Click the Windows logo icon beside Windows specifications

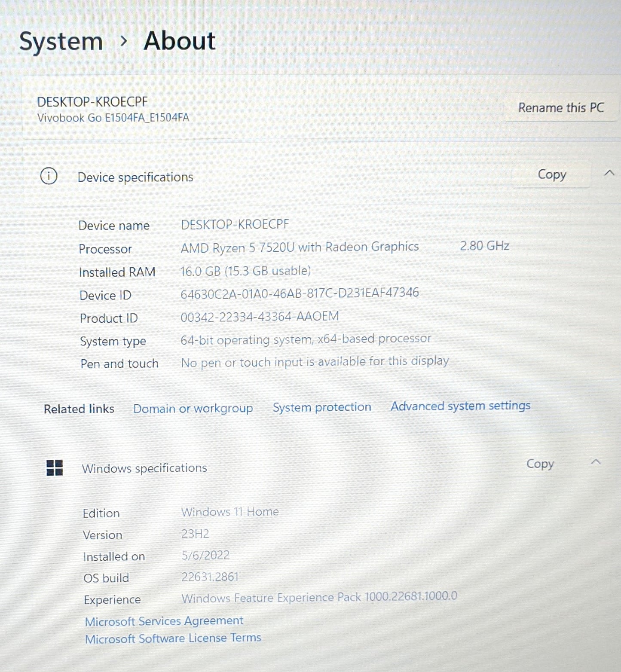(x=55, y=468)
